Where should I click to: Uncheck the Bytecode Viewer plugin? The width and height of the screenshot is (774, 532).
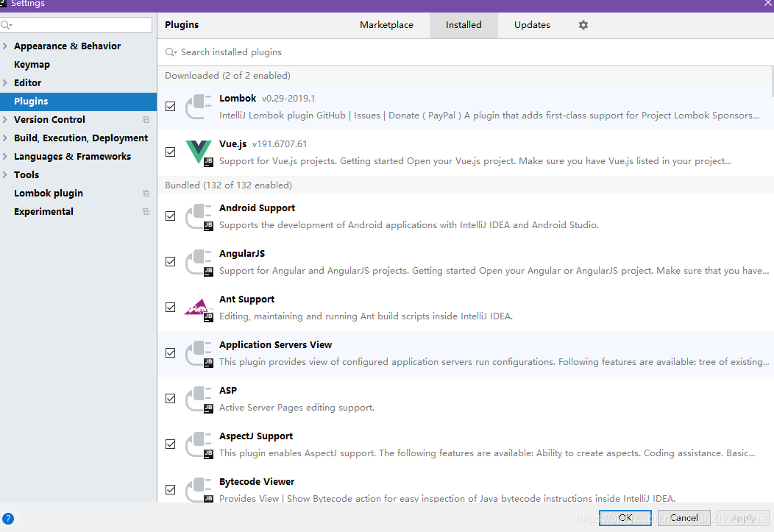pyautogui.click(x=170, y=489)
